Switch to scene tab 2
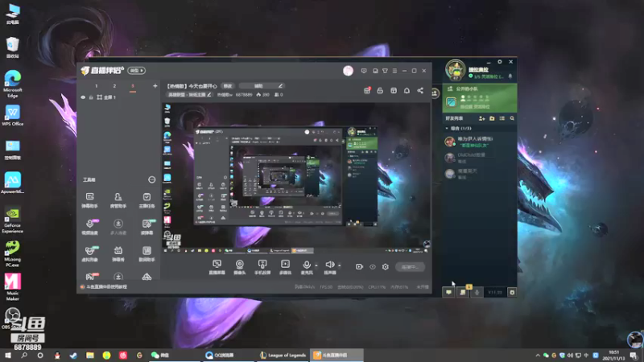 (114, 86)
